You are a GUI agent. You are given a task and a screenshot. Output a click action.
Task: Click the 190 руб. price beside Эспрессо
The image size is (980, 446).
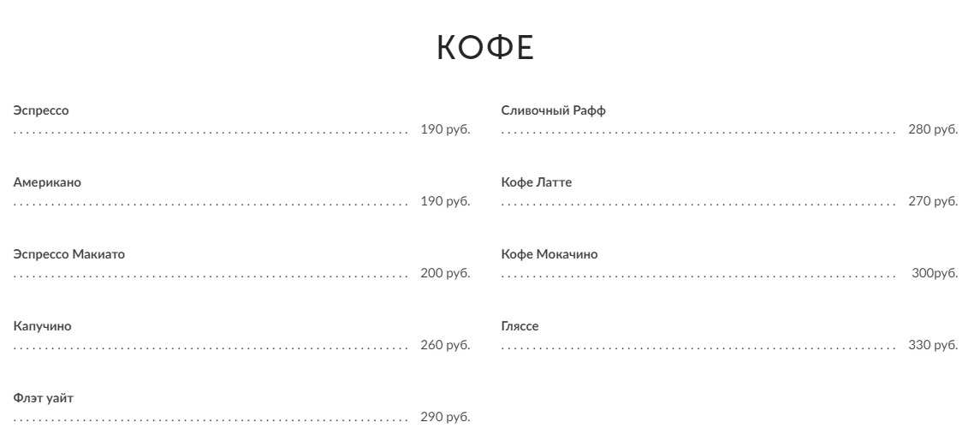[445, 129]
